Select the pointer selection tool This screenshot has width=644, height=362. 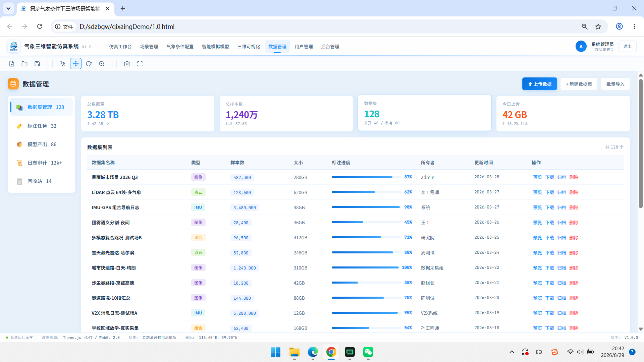63,64
